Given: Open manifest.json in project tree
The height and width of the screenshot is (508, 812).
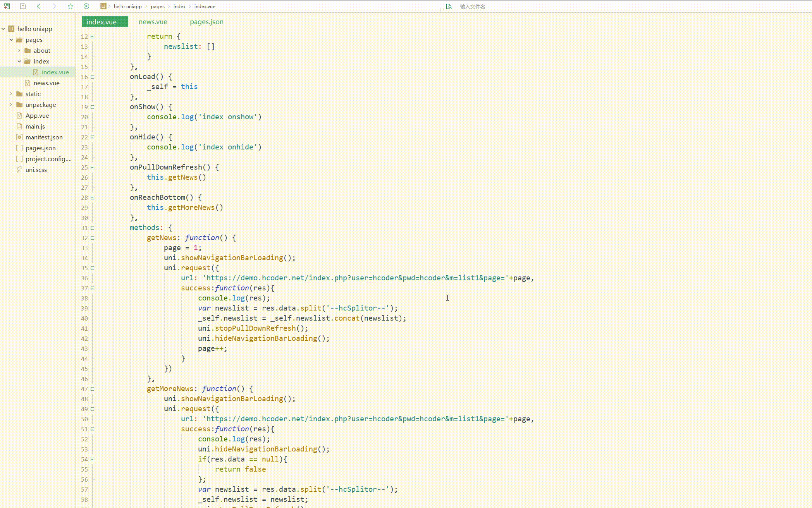Looking at the screenshot, I should pyautogui.click(x=44, y=137).
